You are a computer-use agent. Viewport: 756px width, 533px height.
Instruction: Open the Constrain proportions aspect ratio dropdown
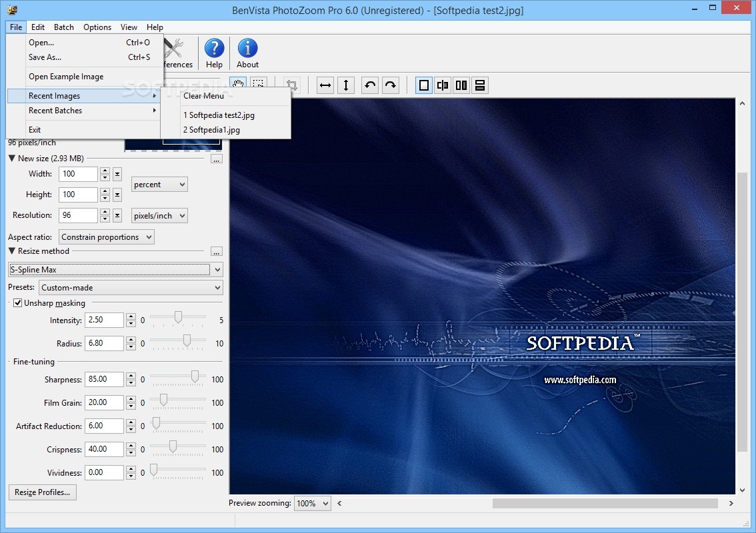(107, 237)
